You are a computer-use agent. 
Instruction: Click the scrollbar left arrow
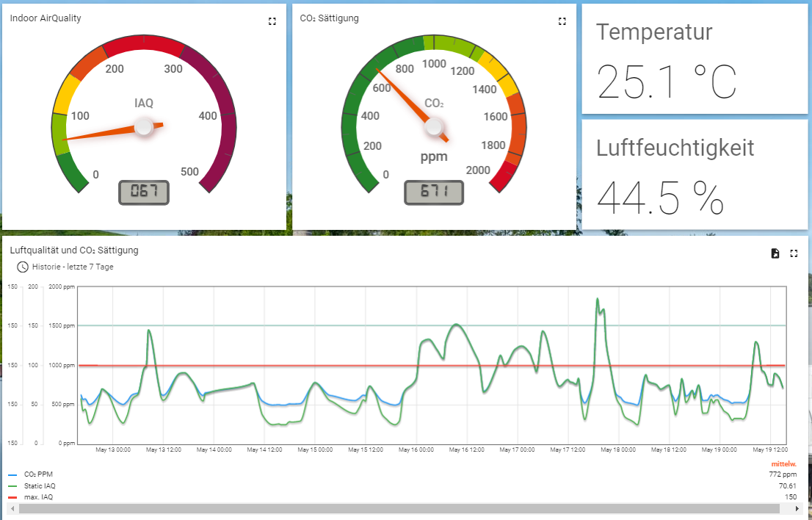coord(12,508)
